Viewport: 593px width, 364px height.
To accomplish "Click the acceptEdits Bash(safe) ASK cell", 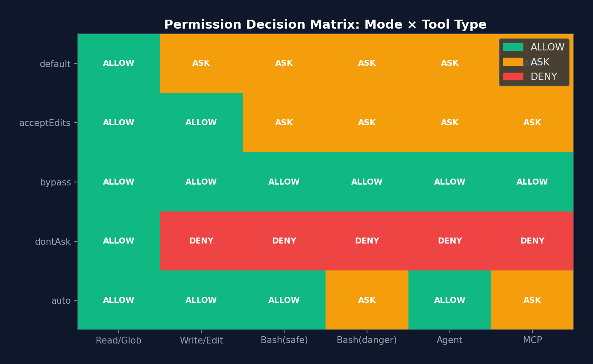I will click(x=284, y=123).
